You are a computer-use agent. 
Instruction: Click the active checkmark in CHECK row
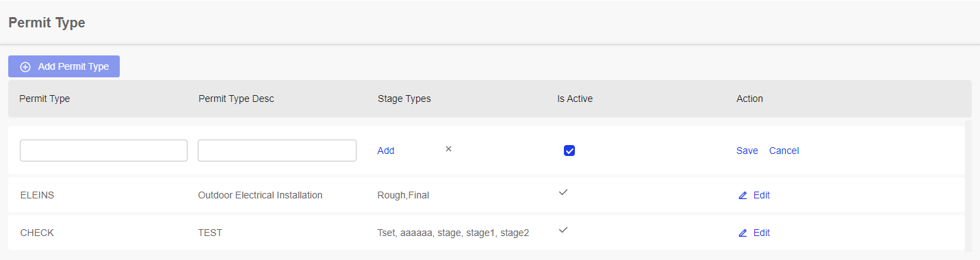(563, 230)
